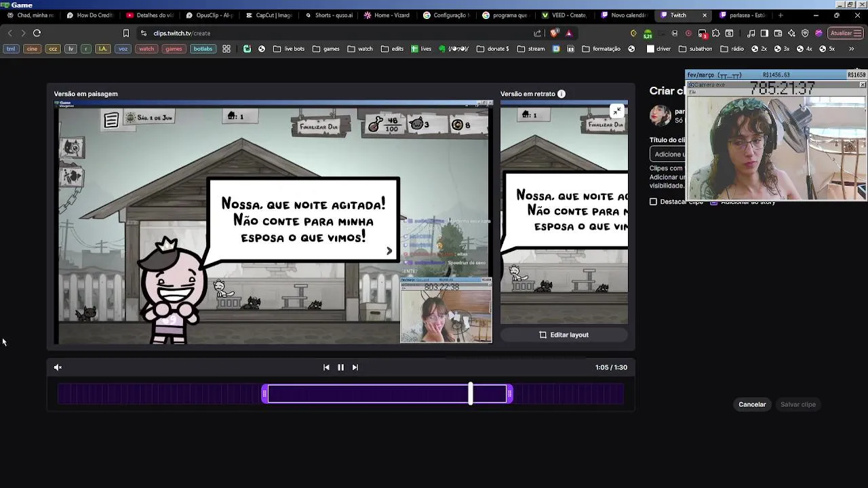Switch to the OpusClip tab

(x=210, y=15)
